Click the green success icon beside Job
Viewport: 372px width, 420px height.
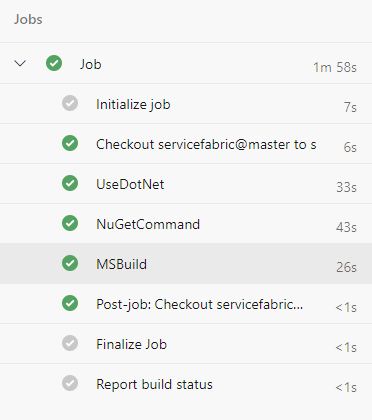click(54, 63)
